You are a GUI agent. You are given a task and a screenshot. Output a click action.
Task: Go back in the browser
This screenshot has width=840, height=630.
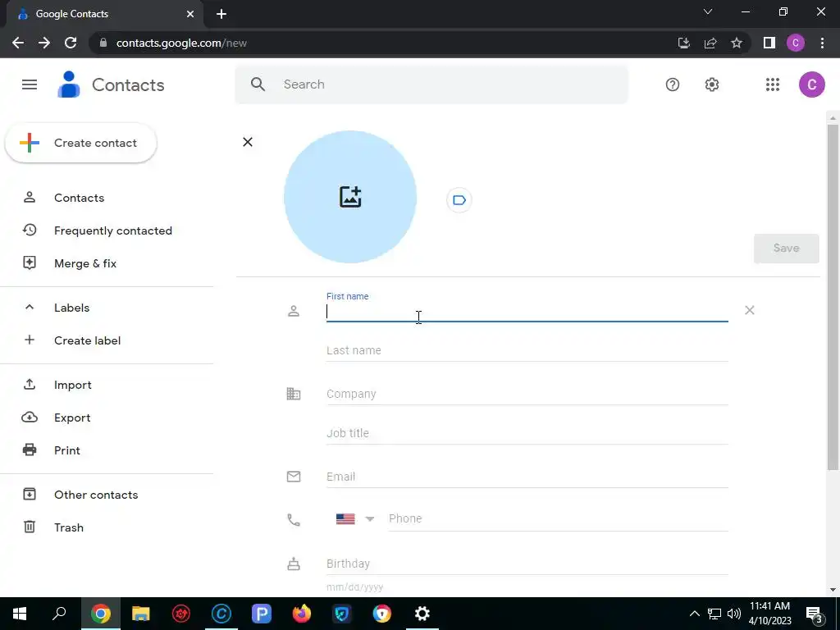[x=18, y=43]
